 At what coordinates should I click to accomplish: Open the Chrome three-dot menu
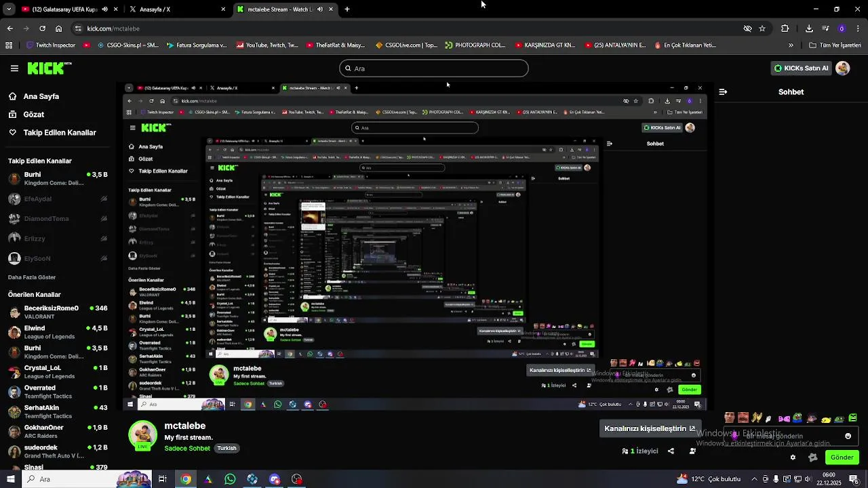pyautogui.click(x=858, y=28)
